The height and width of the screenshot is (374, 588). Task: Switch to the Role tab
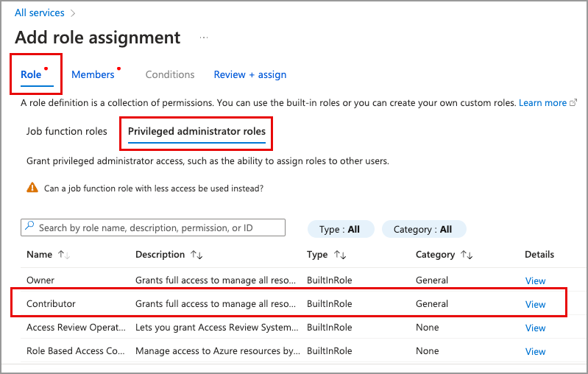pos(31,74)
